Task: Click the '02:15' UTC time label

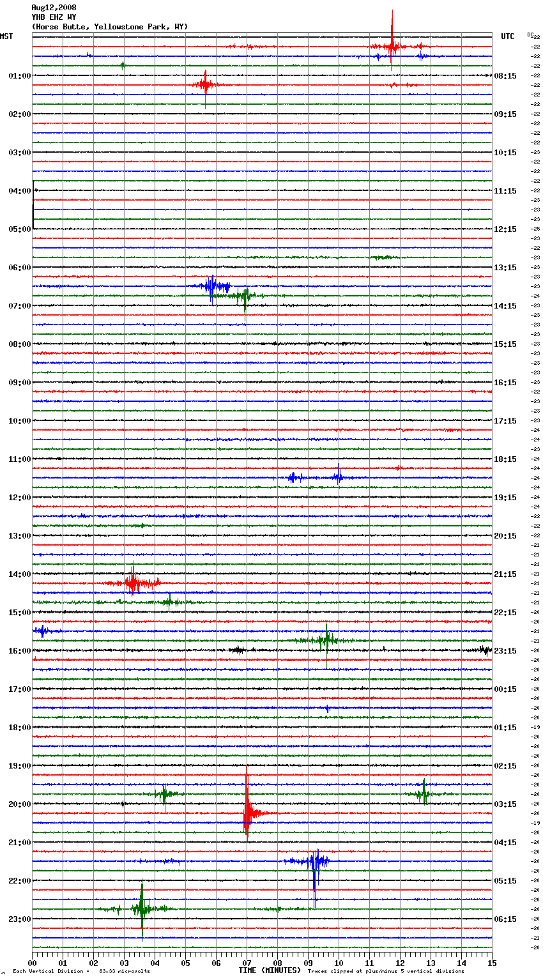Action: (505, 766)
